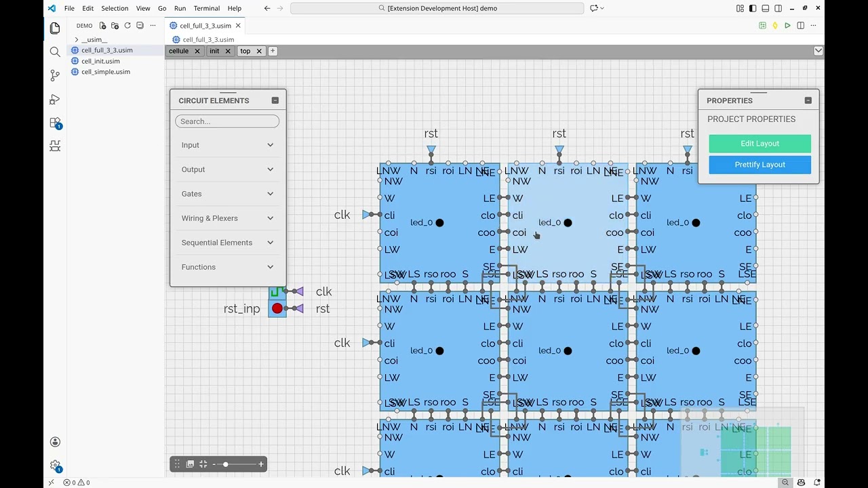Open the File menu
This screenshot has width=868, height=488.
point(69,8)
